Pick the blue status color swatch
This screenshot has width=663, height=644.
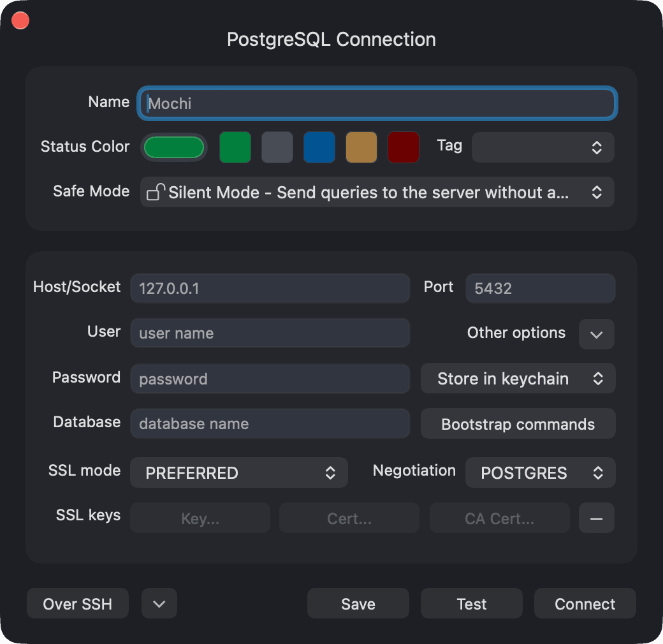(319, 147)
